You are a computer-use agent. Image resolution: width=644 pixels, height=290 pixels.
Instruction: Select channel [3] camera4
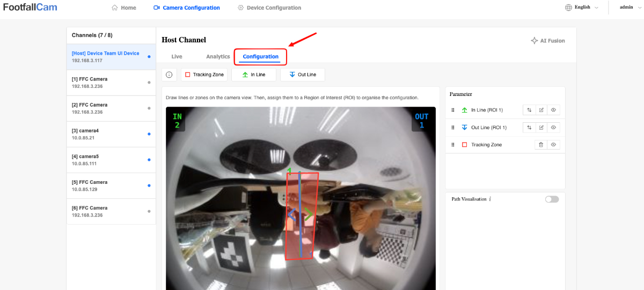pos(111,134)
